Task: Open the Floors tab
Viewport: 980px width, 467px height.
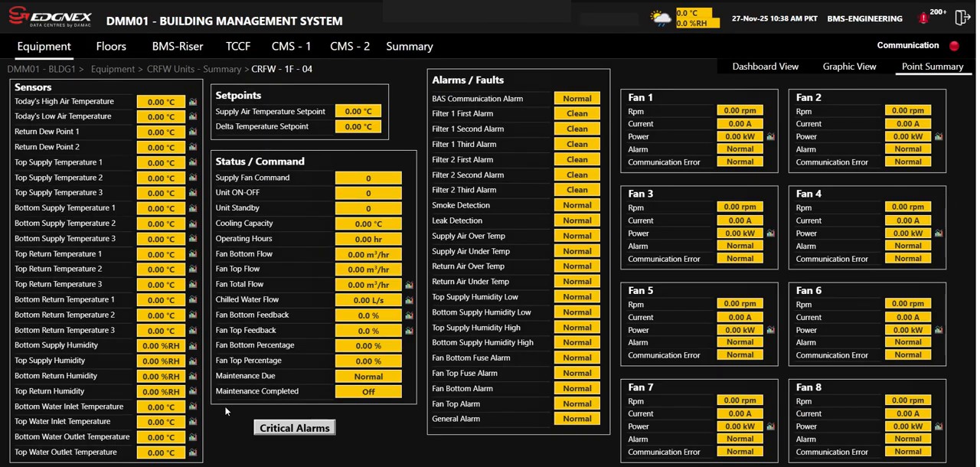Action: [x=111, y=47]
